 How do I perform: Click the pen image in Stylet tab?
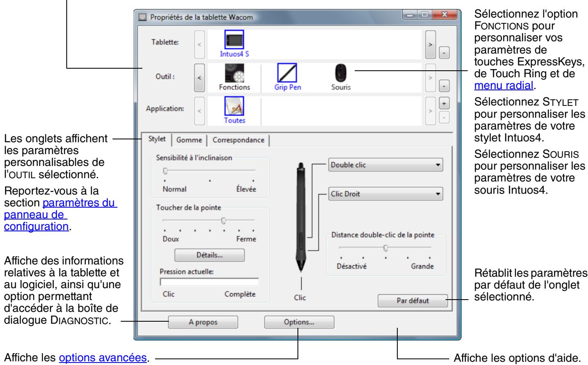click(x=301, y=217)
